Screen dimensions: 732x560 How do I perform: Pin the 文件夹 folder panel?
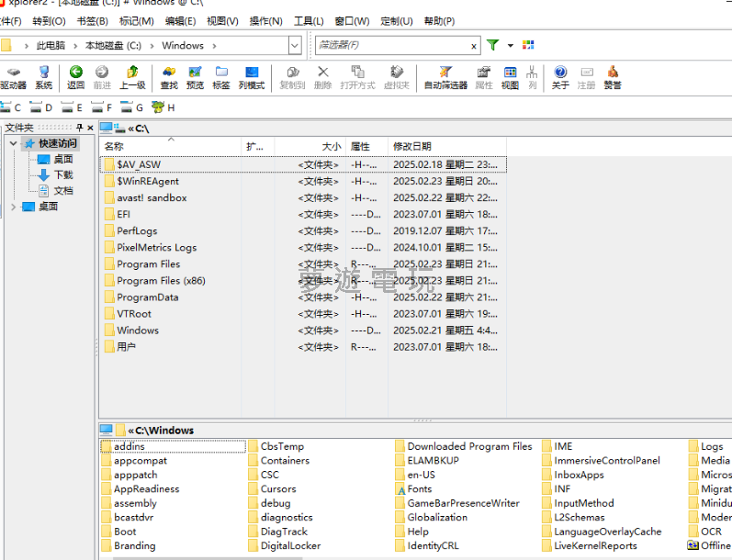pos(80,128)
